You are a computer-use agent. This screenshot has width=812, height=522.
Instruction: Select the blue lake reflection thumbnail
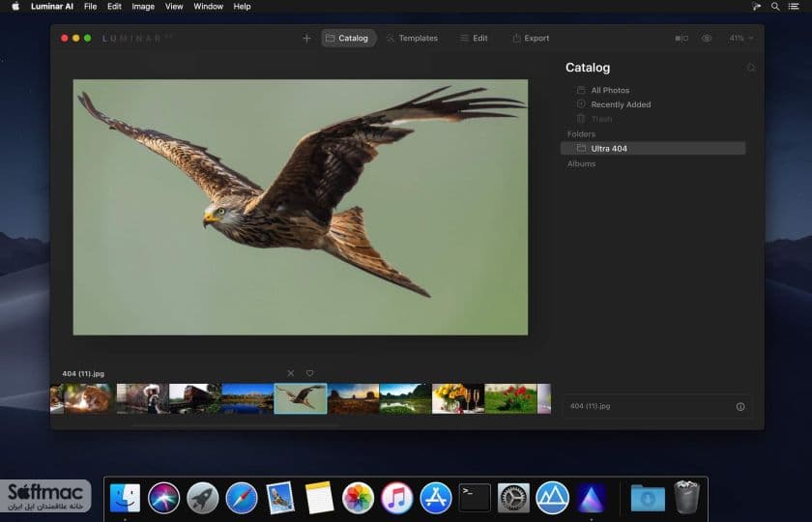[247, 398]
